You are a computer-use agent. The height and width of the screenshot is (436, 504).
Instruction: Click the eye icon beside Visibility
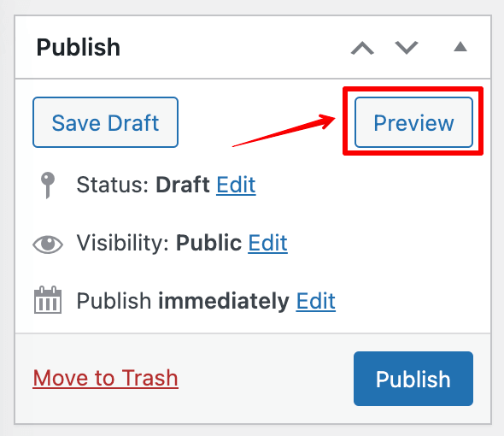pyautogui.click(x=48, y=245)
